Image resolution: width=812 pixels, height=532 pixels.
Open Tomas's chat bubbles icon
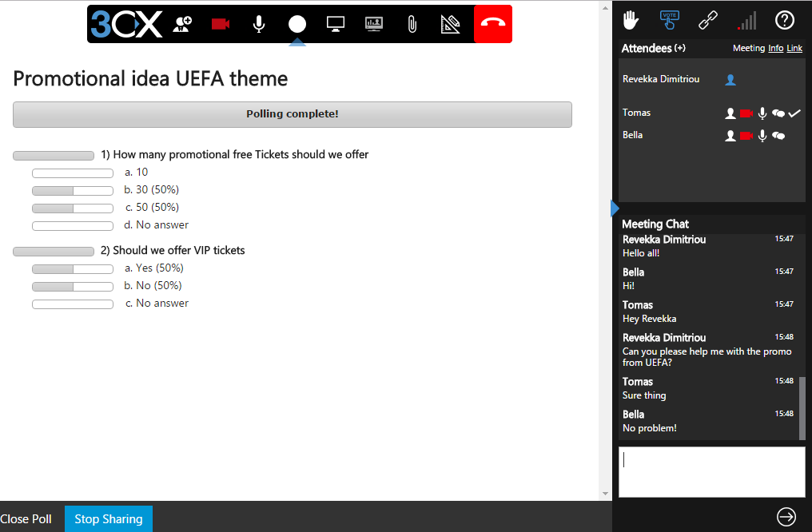coord(778,113)
